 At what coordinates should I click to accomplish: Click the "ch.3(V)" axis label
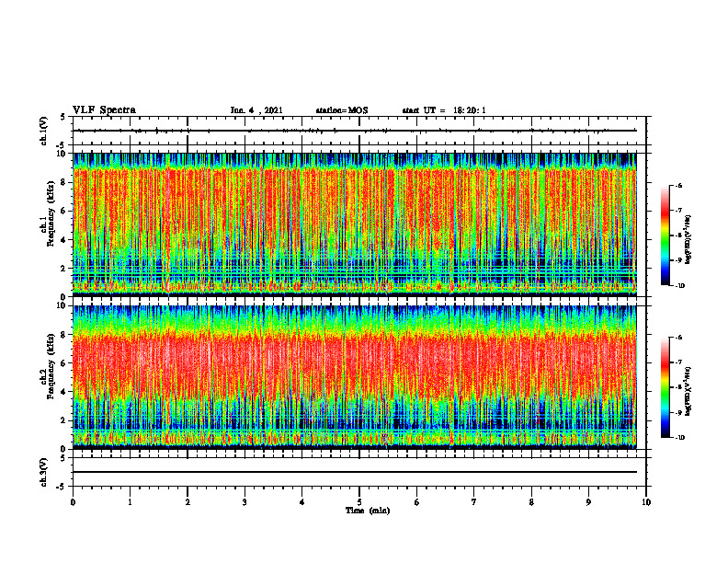(x=44, y=472)
